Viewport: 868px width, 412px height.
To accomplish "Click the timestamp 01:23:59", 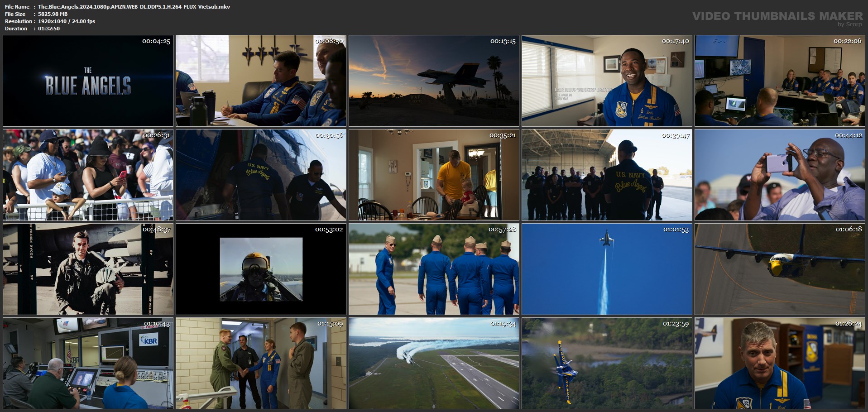I will 676,324.
